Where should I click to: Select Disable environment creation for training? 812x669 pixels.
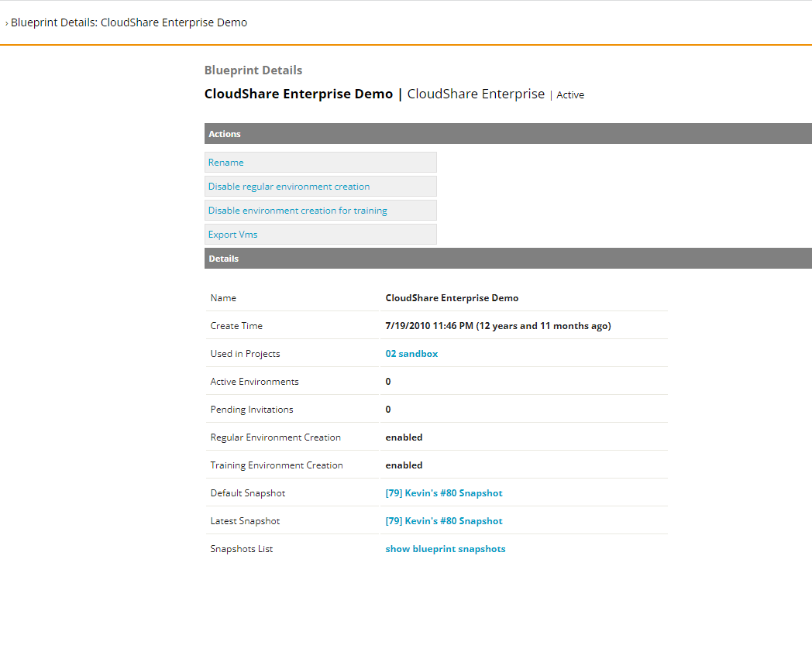[x=298, y=210]
